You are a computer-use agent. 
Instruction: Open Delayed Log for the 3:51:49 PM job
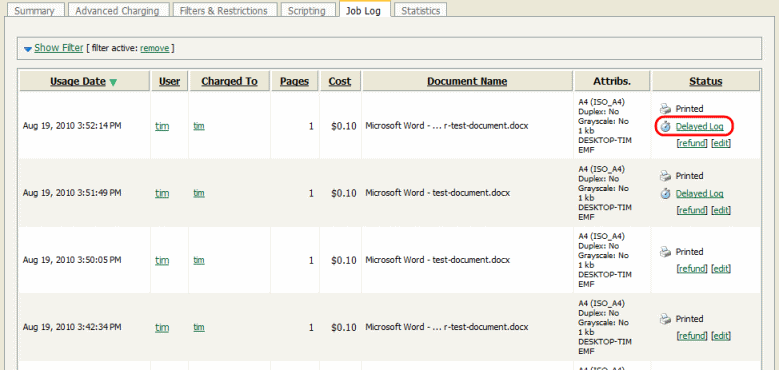point(700,194)
